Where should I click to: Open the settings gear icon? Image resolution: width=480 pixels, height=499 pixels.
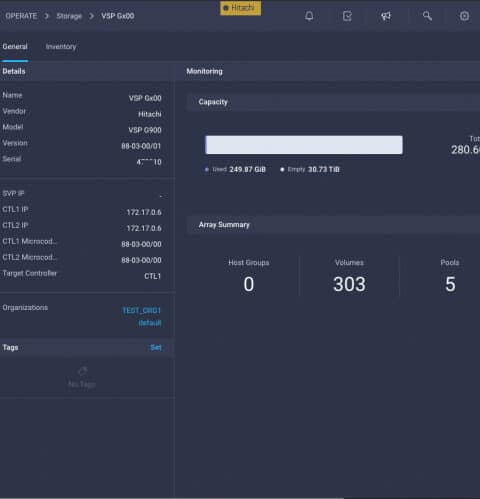(464, 16)
